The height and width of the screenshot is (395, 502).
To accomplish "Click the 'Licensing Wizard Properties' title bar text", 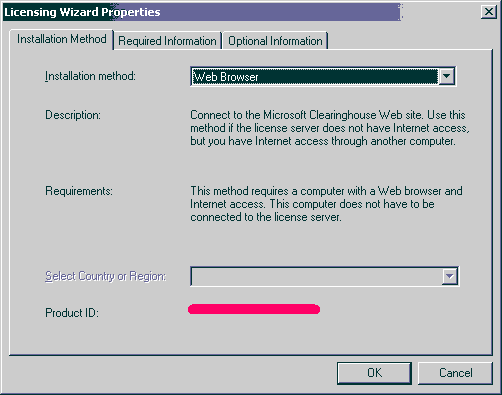I will point(82,12).
